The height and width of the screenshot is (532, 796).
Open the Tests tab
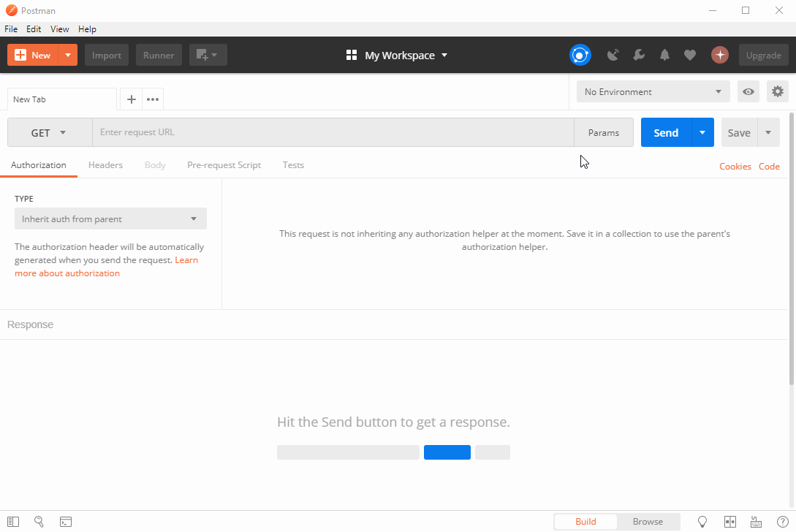point(293,165)
